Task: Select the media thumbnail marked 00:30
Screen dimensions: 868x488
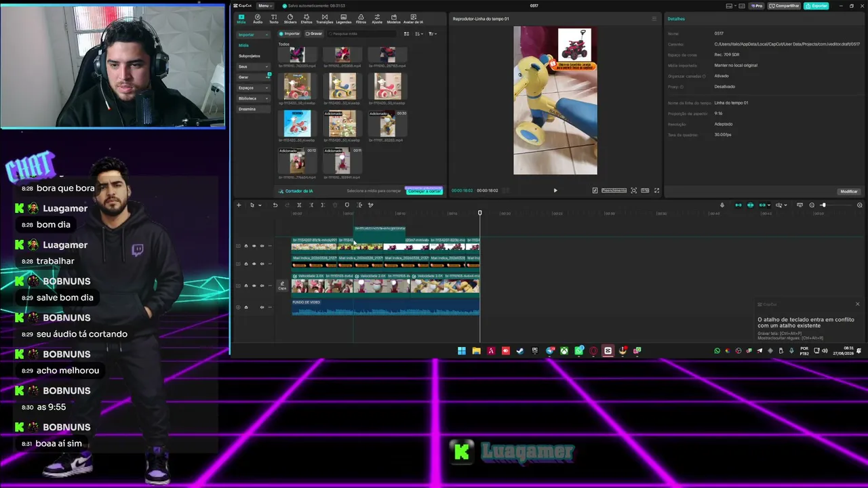Action: point(387,125)
